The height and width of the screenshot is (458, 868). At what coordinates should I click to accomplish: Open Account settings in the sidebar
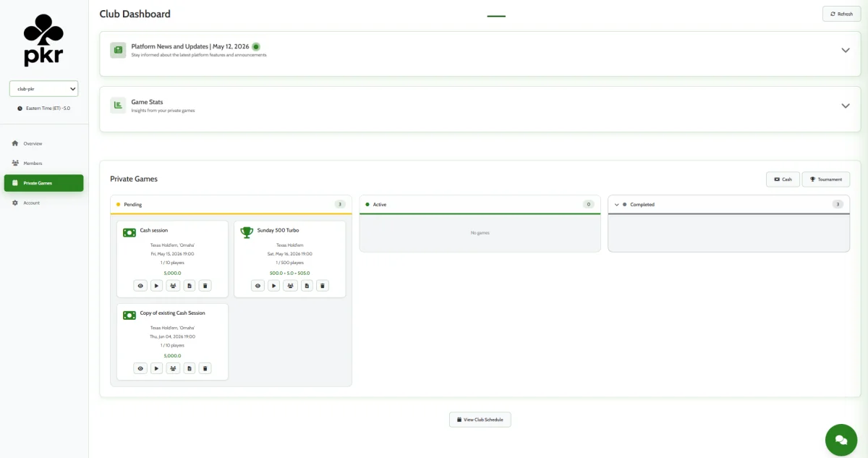pos(43,203)
